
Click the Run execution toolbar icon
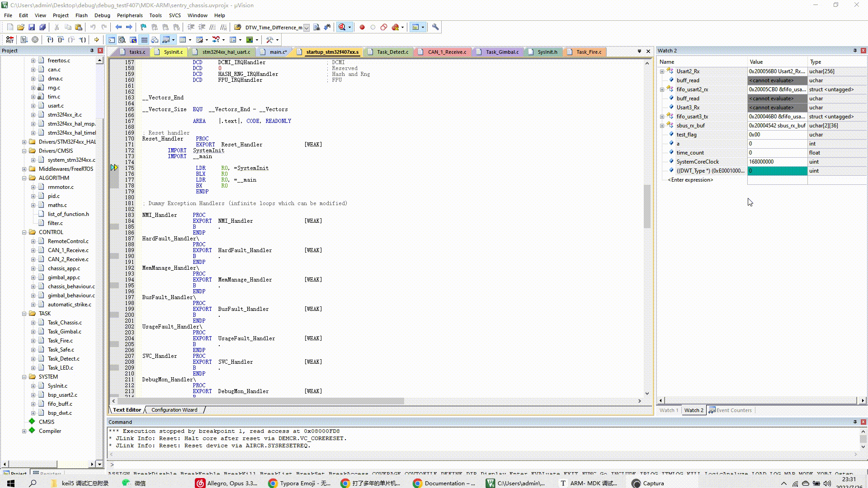24,40
